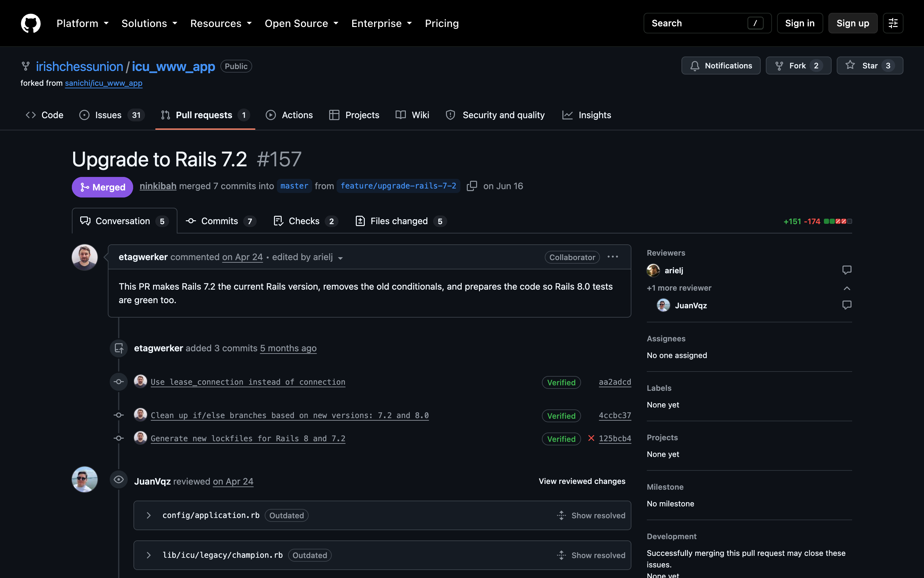Open the commit hash 4ccbc37
924x578 pixels.
(615, 415)
